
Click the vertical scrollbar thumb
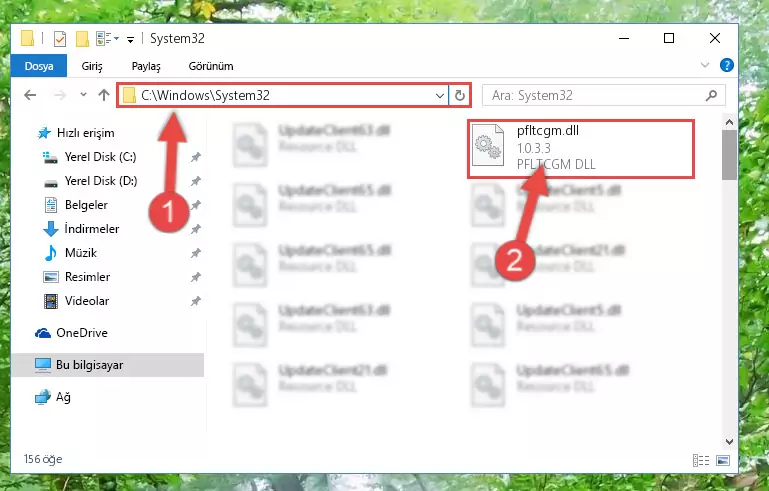[x=729, y=155]
